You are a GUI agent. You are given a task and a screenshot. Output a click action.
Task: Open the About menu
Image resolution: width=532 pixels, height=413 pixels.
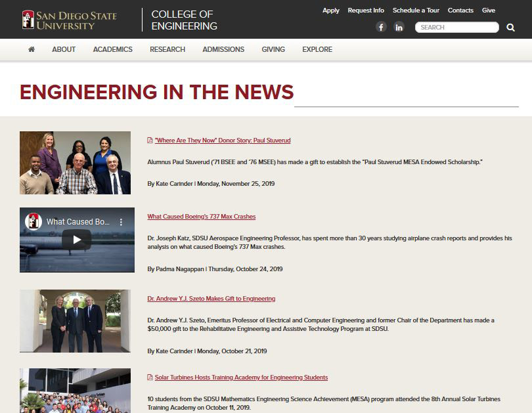pyautogui.click(x=64, y=49)
